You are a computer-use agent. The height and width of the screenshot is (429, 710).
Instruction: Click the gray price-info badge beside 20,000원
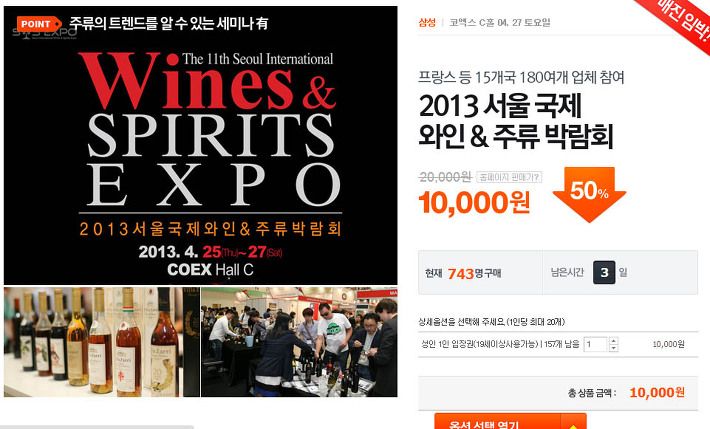point(509,177)
